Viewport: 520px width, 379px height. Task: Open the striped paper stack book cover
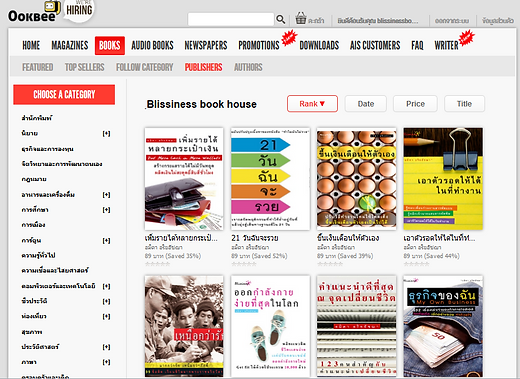(357, 327)
